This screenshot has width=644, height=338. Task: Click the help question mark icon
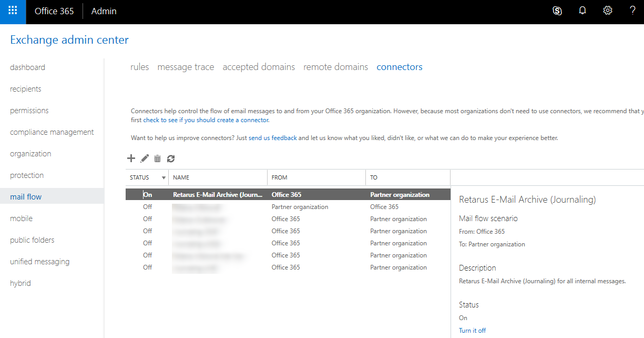pos(633,11)
